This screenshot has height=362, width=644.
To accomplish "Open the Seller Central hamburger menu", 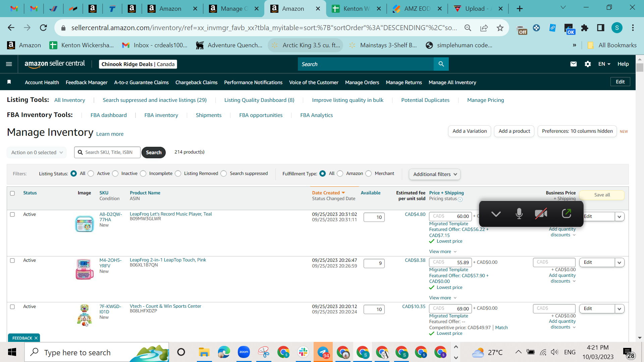I will tap(9, 64).
